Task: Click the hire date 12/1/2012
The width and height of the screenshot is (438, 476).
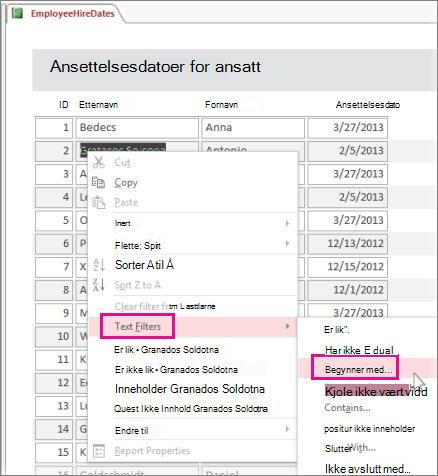Action: pos(347,290)
